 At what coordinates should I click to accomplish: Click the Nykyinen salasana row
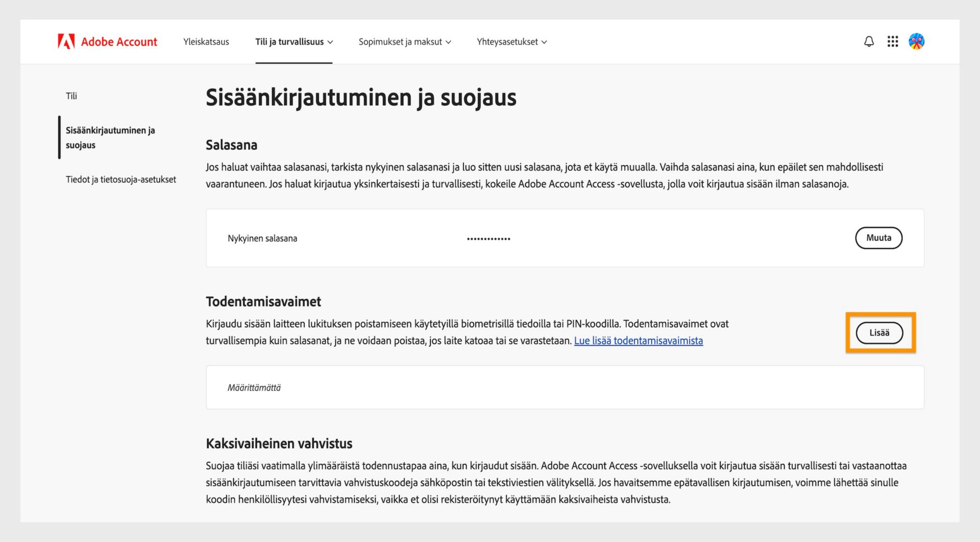coord(263,238)
